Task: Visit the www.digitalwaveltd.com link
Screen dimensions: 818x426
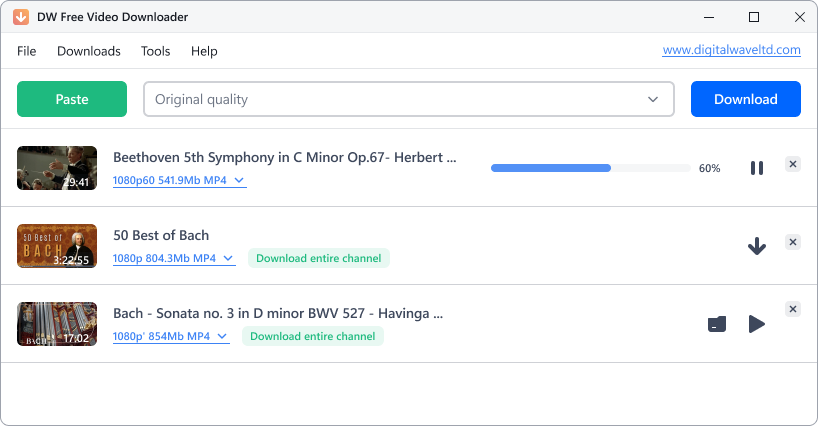Action: tap(732, 50)
